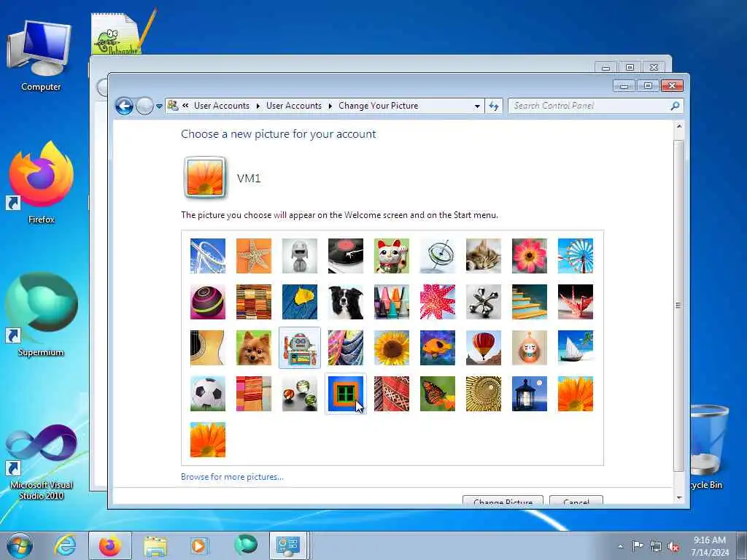Viewport: 747px width, 560px height.
Task: Expand arrow after first User Accounts breadcrumb
Action: pos(258,106)
